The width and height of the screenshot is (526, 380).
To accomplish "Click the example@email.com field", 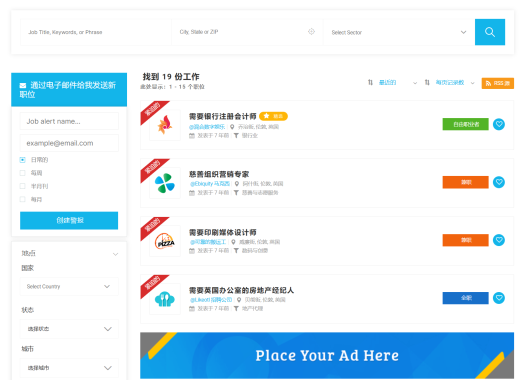I will coord(69,143).
